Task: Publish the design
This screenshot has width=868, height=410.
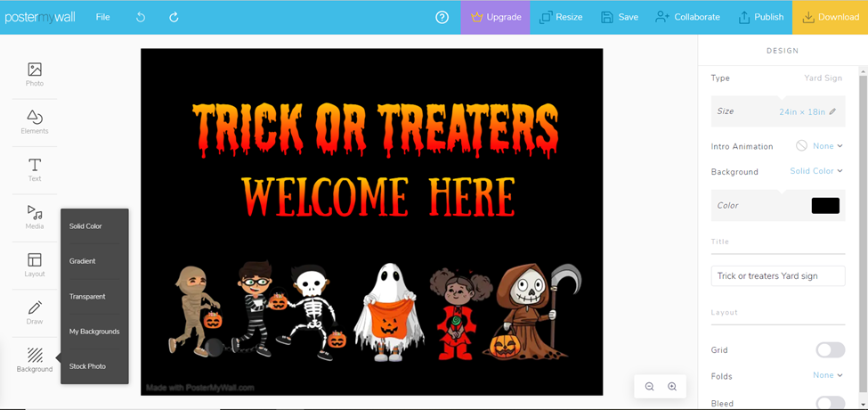Action: coord(761,17)
